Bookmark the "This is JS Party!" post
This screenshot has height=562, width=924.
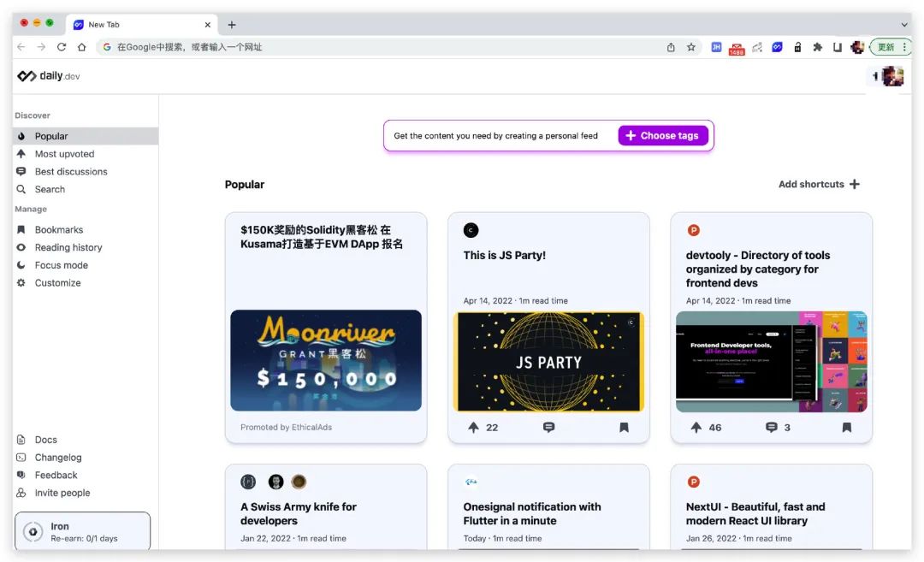point(624,428)
